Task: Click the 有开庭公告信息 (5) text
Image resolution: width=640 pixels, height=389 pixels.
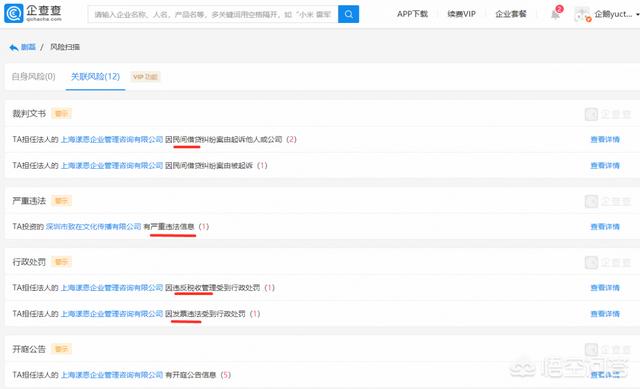Action: pyautogui.click(x=198, y=375)
